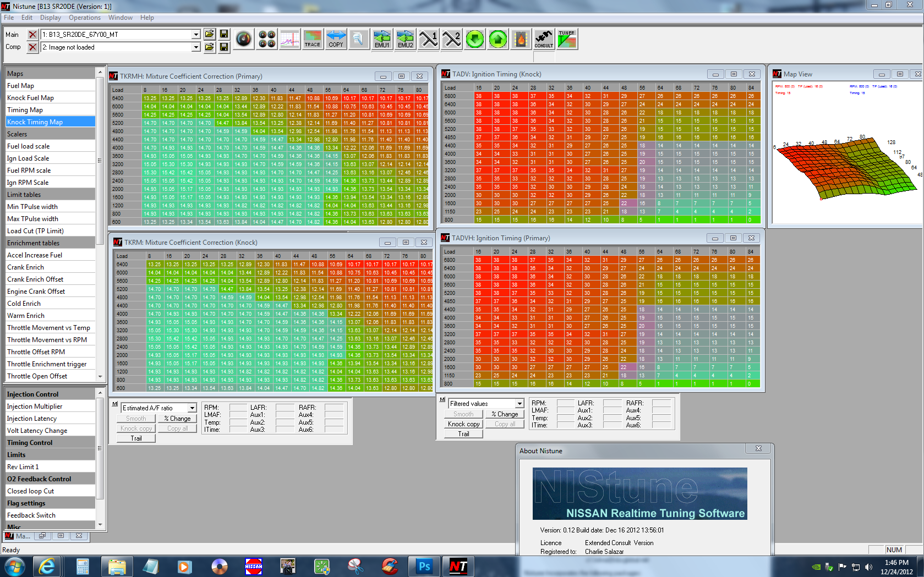Select Throttle Open Offset entry
This screenshot has width=924, height=577.
click(50, 376)
